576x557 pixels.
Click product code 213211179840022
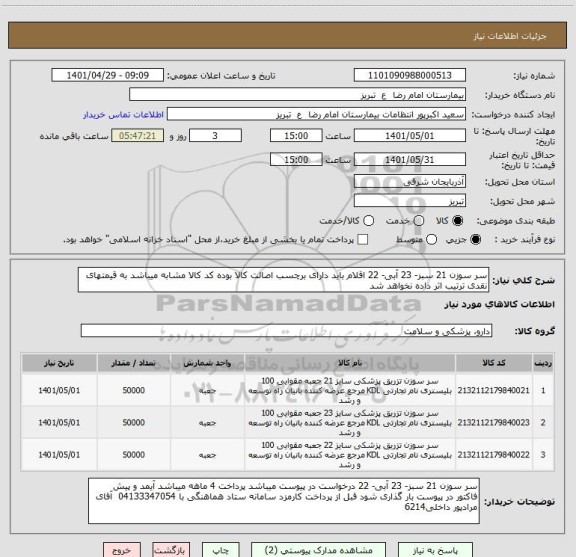coord(493,455)
